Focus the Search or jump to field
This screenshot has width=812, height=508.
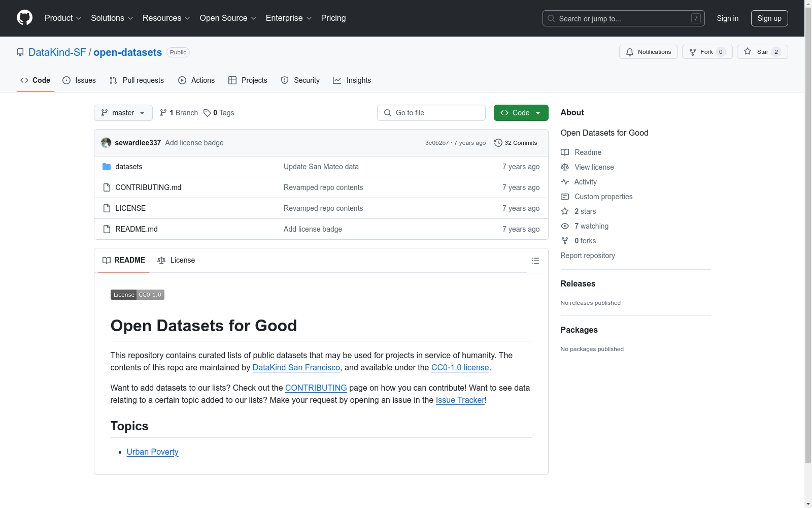(x=624, y=18)
